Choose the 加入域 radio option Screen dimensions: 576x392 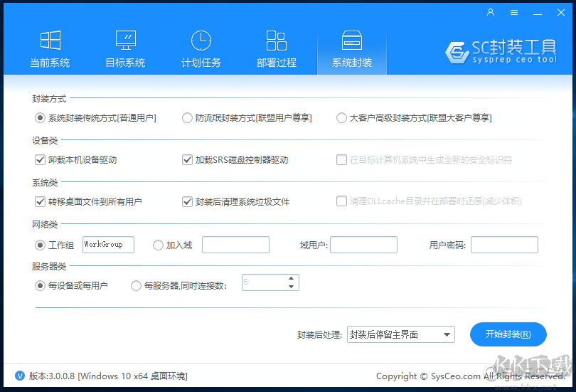(158, 245)
